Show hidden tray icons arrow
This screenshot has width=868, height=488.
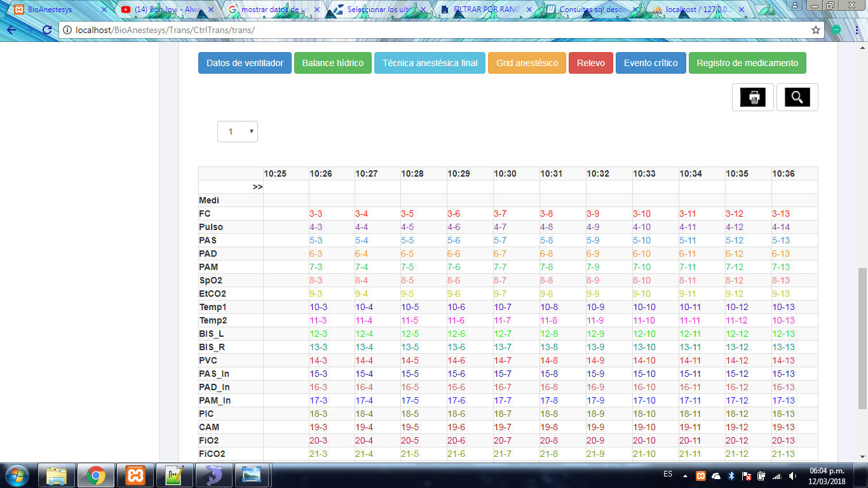(x=685, y=475)
